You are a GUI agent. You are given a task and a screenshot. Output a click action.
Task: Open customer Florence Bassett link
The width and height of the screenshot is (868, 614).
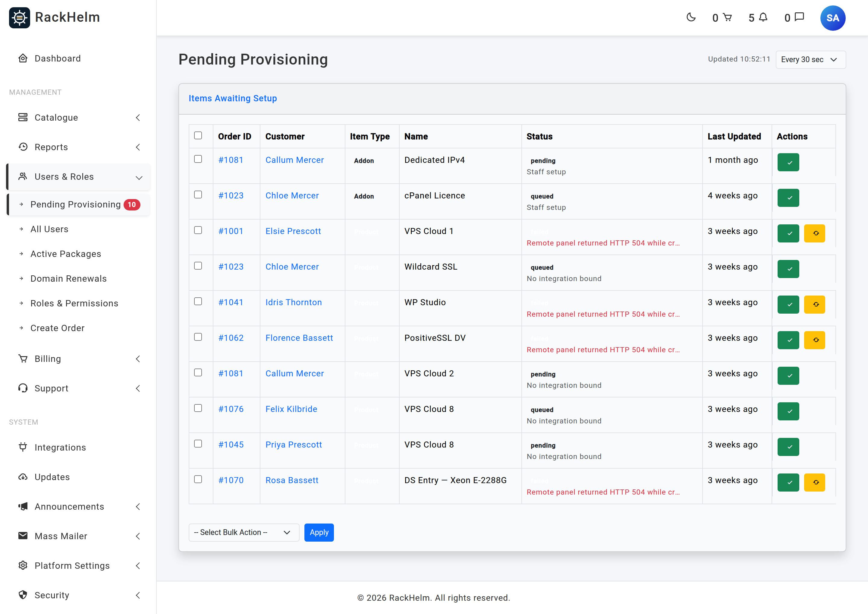[x=299, y=338]
